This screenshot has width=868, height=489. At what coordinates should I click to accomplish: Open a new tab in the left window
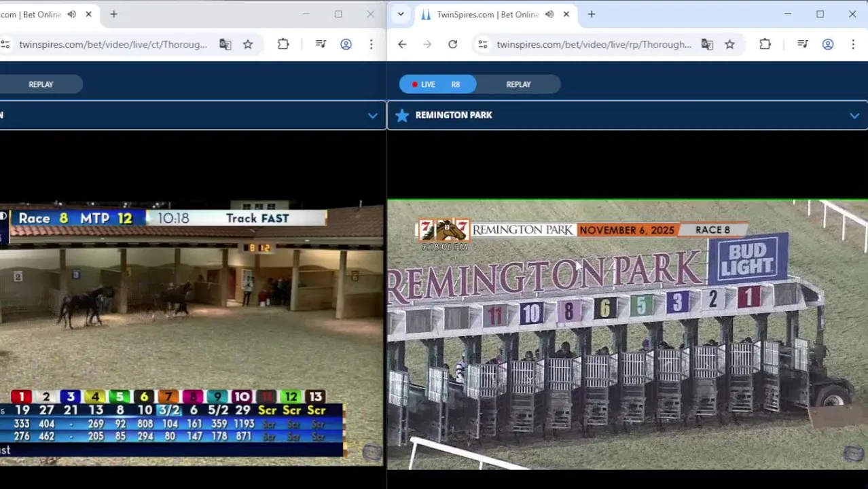114,14
